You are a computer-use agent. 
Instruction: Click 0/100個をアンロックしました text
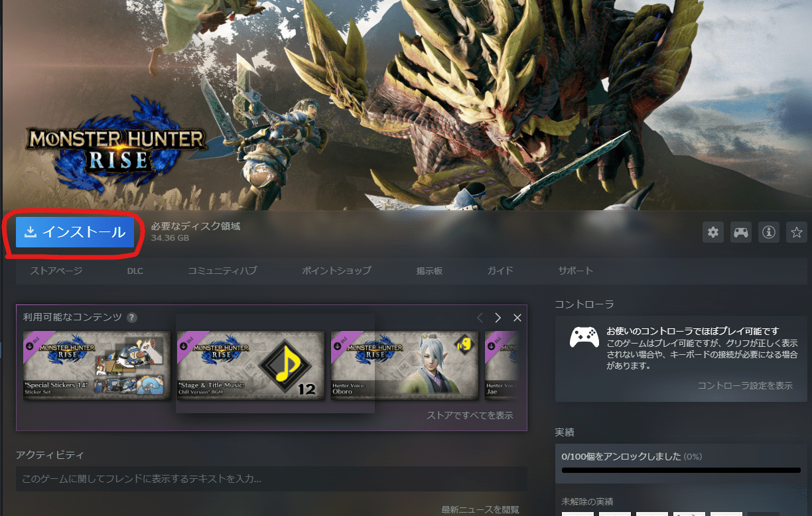(x=621, y=456)
